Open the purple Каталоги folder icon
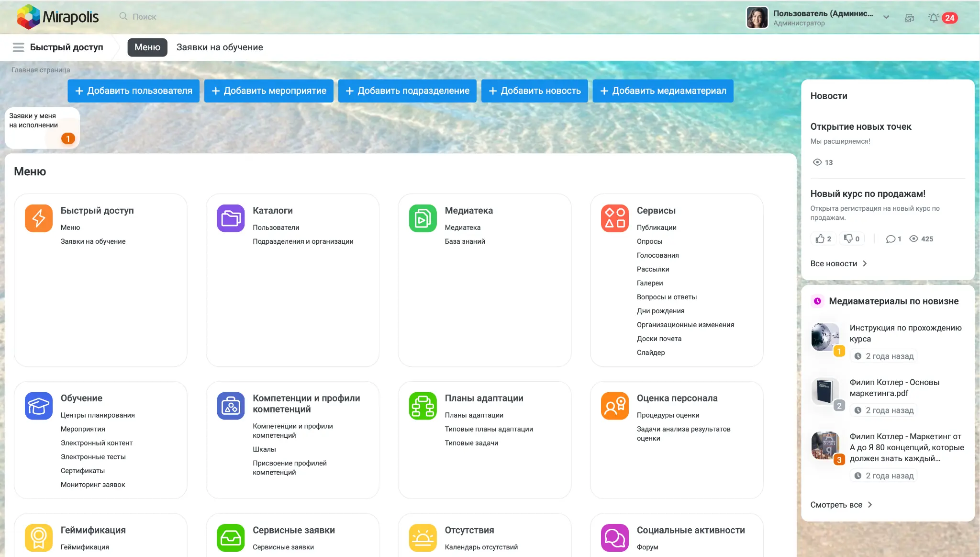Image resolution: width=980 pixels, height=557 pixels. (231, 218)
